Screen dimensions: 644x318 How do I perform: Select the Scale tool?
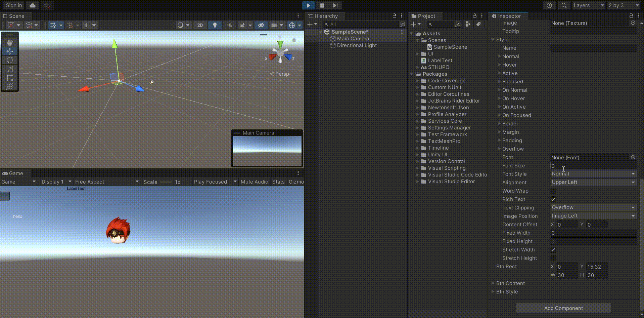[10, 69]
